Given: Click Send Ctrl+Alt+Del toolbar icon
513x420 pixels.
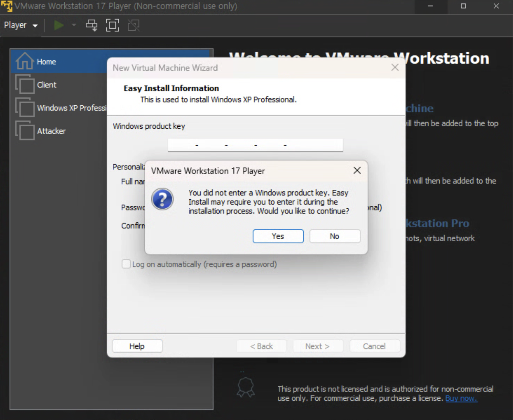Looking at the screenshot, I should click(92, 25).
